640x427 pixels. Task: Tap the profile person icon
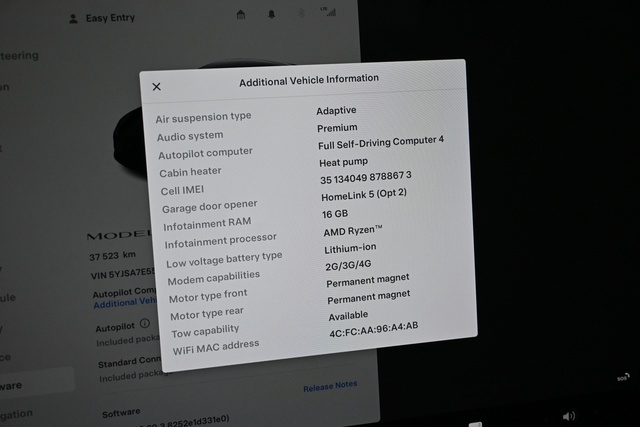click(73, 19)
